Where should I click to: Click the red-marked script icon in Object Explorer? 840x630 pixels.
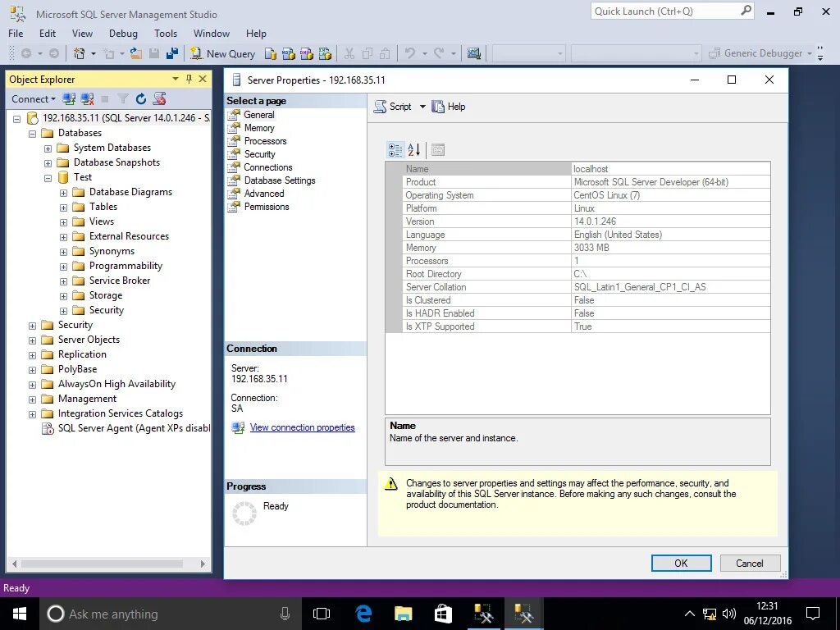(159, 99)
